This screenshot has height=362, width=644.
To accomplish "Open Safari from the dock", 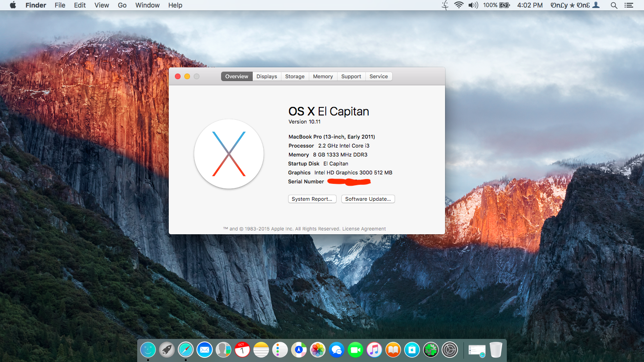I will point(186,350).
